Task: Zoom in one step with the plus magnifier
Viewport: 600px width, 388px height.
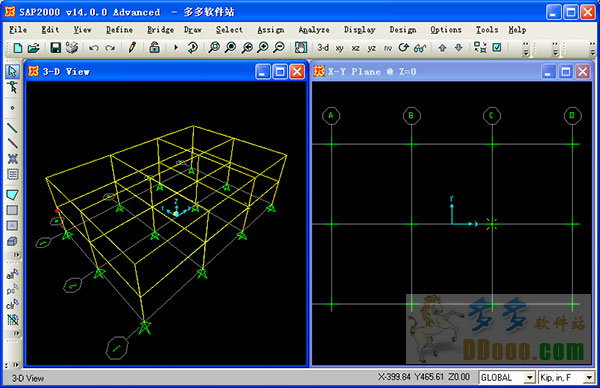Action: 263,48
